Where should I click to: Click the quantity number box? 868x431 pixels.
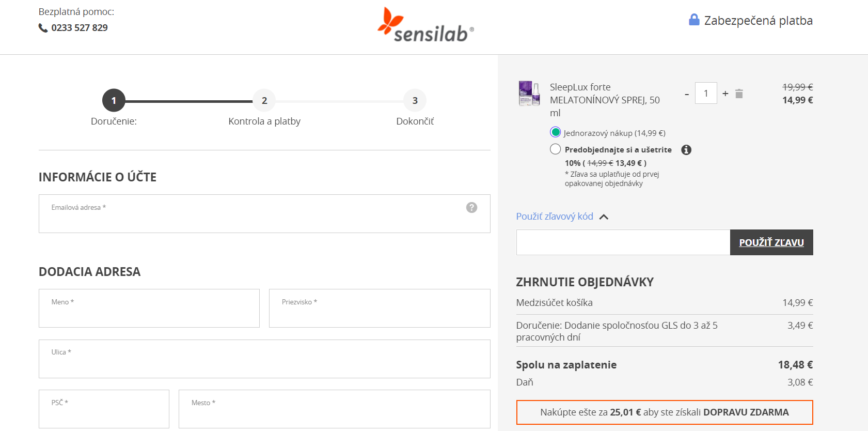pyautogui.click(x=705, y=94)
